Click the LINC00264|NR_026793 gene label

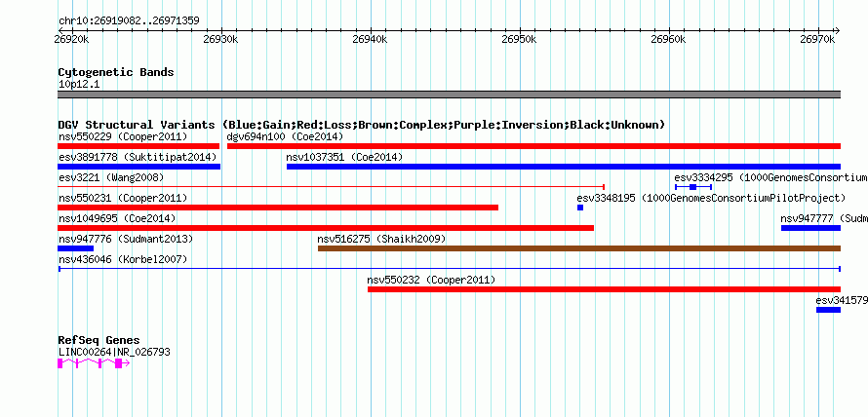(114, 352)
